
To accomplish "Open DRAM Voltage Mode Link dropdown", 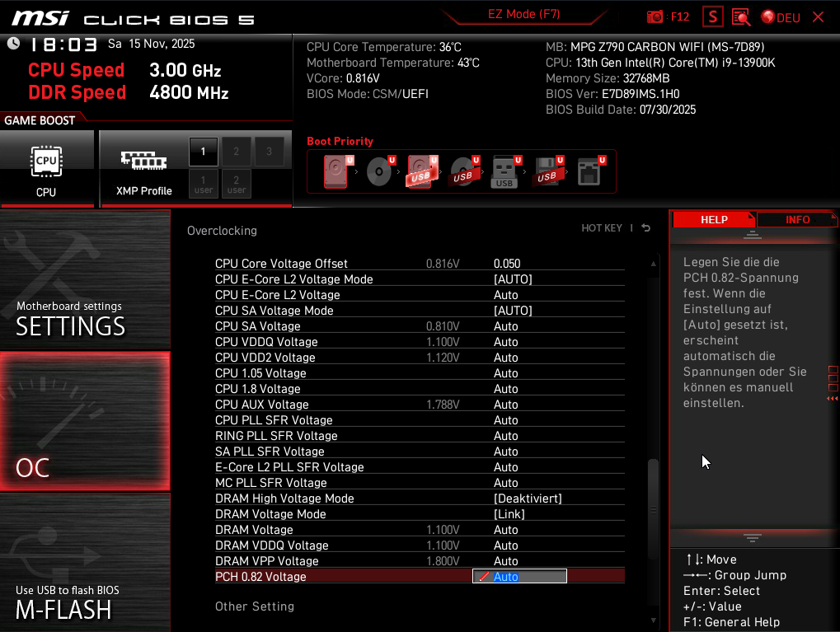I will [509, 514].
